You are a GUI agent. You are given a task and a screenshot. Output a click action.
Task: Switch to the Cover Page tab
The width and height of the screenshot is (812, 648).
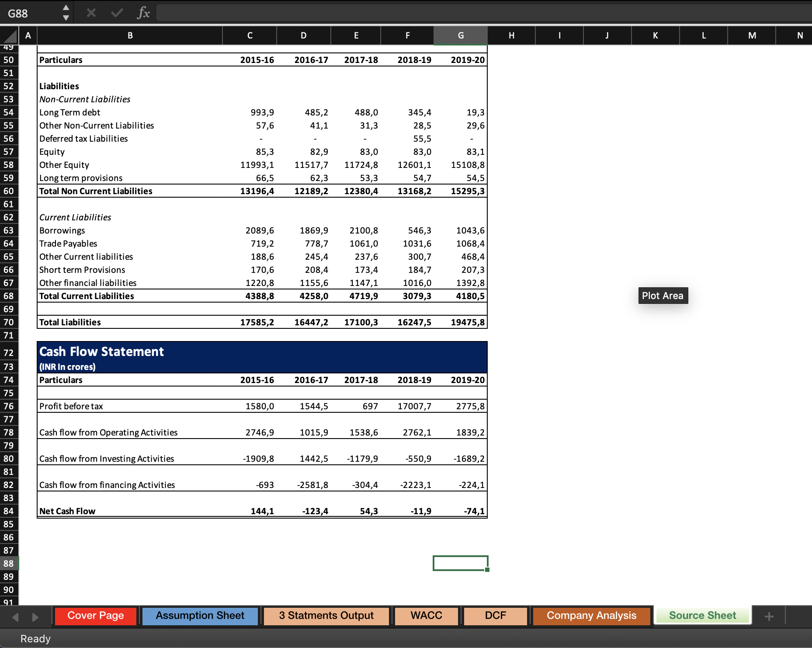pos(96,616)
